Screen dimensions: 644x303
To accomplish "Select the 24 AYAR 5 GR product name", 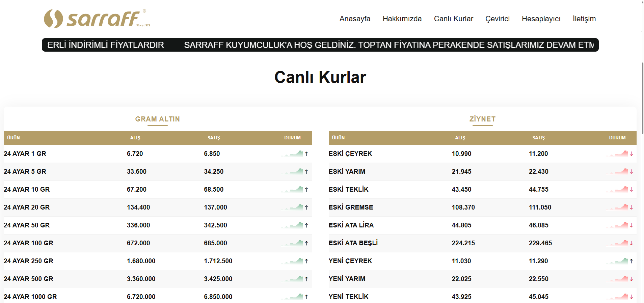I will pos(25,171).
